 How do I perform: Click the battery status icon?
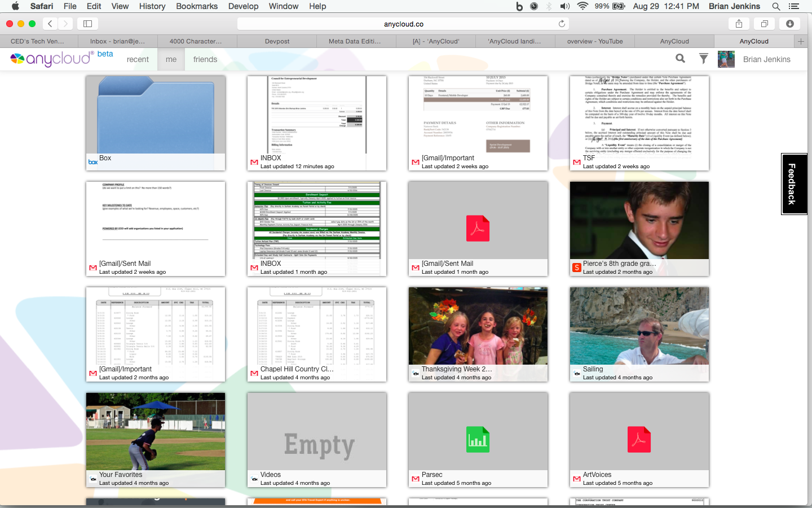click(619, 6)
